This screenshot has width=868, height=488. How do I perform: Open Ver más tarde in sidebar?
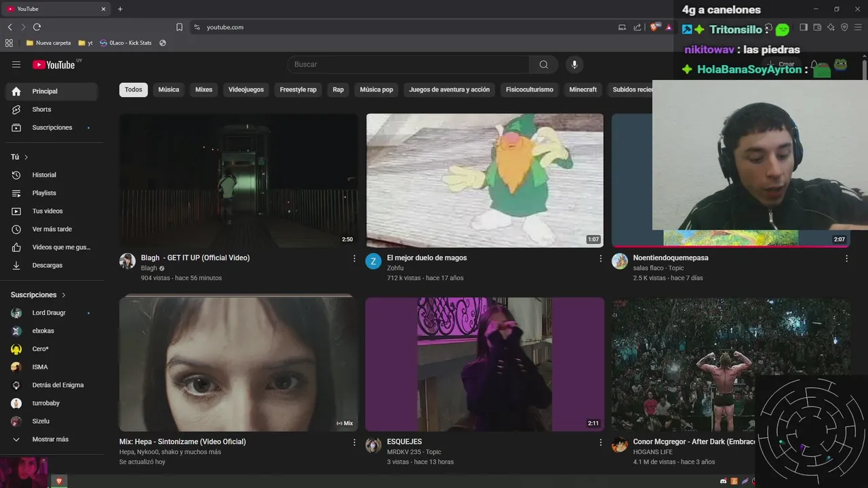coord(52,229)
